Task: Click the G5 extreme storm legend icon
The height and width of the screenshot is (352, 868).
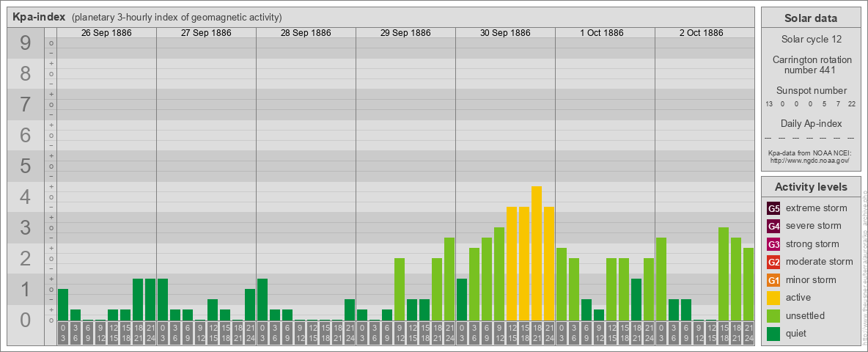Action: tap(773, 209)
